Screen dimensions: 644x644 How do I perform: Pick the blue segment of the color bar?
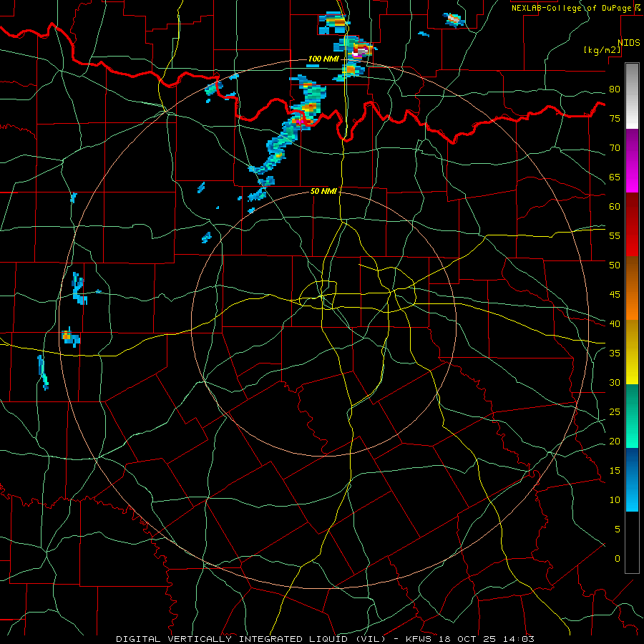(632, 479)
